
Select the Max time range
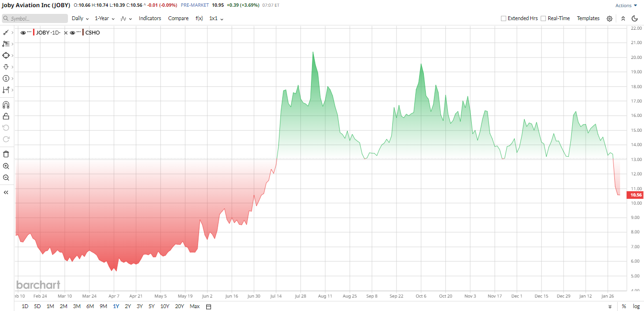(195, 306)
